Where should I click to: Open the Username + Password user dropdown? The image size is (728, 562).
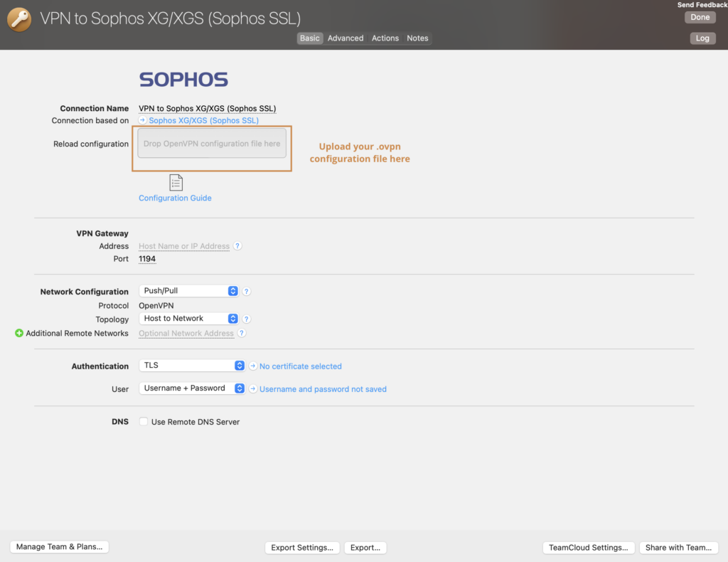click(x=192, y=388)
